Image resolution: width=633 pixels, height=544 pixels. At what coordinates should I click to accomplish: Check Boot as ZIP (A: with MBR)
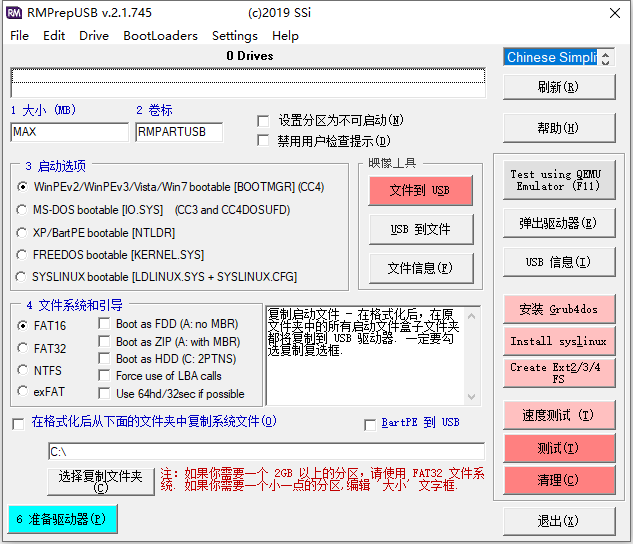pyautogui.click(x=104, y=341)
